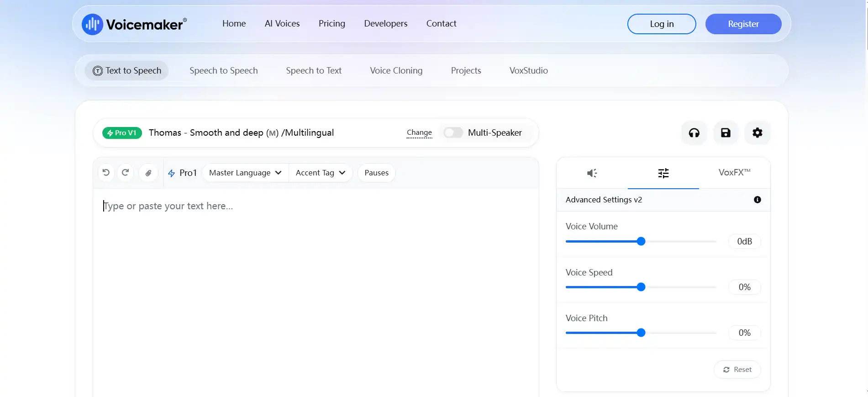The height and width of the screenshot is (397, 868).
Task: Click the paperclip attachment icon
Action: [148, 173]
